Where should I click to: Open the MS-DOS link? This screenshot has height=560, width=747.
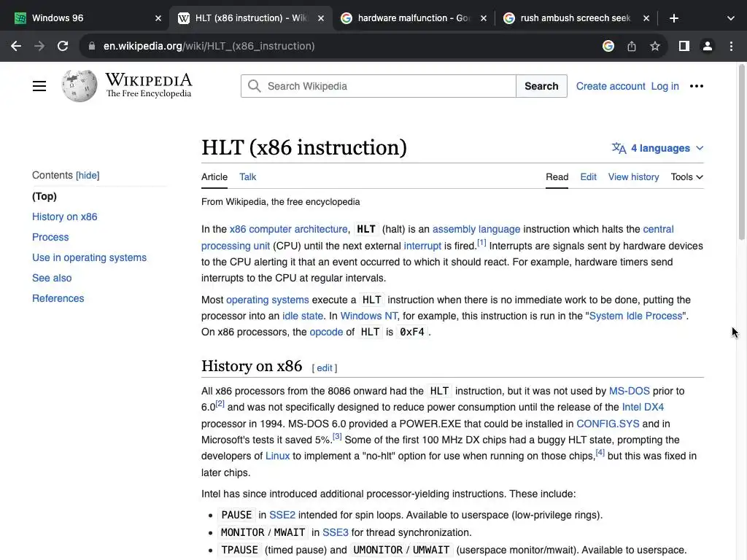(629, 391)
